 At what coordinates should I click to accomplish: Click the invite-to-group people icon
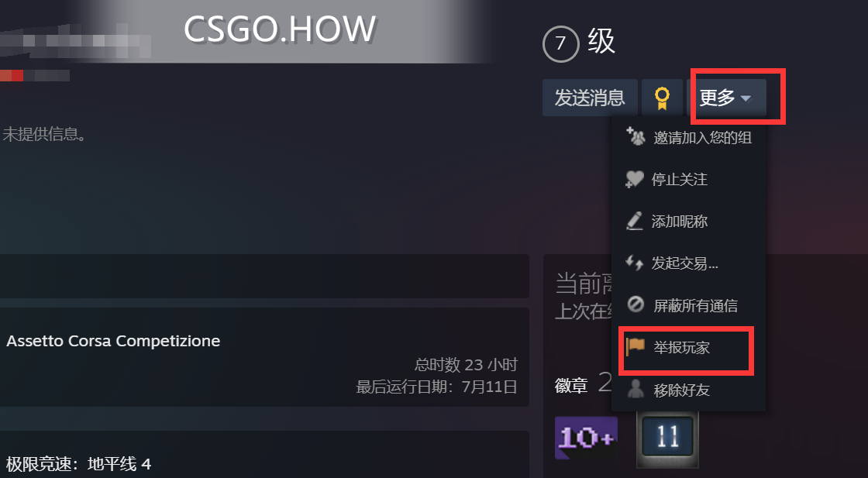[x=635, y=136]
